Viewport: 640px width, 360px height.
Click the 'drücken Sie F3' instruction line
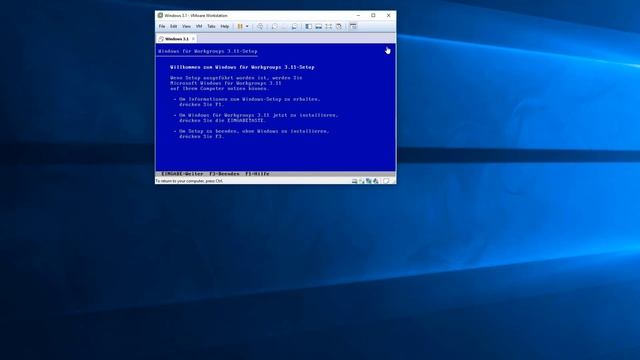(202, 136)
